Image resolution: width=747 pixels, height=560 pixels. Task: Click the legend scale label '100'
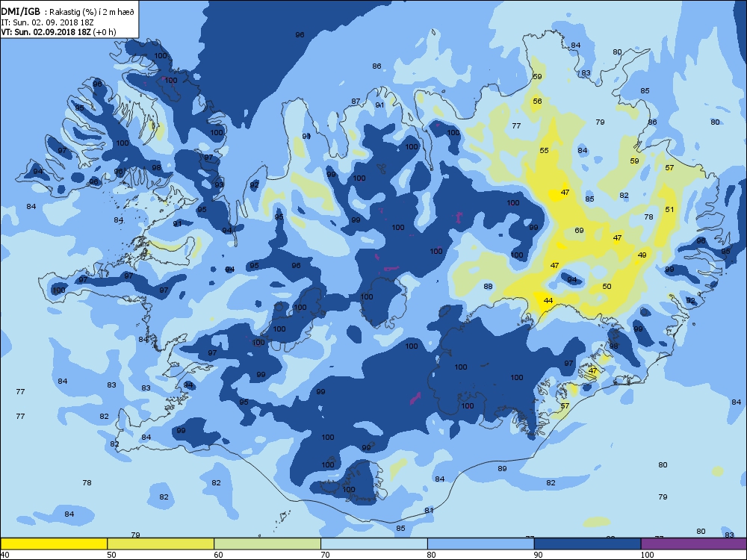point(647,555)
